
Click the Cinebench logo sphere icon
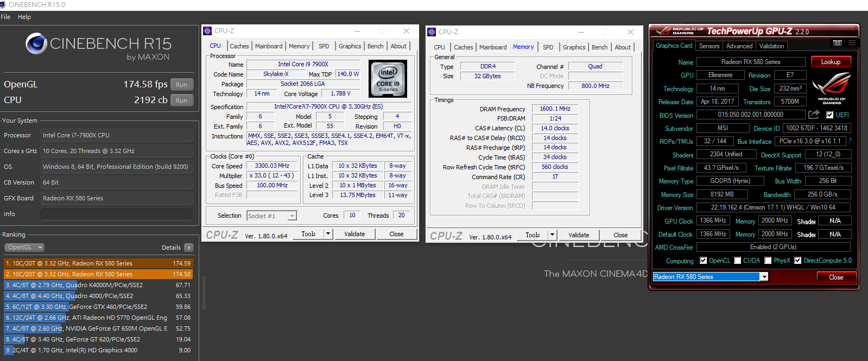point(36,44)
